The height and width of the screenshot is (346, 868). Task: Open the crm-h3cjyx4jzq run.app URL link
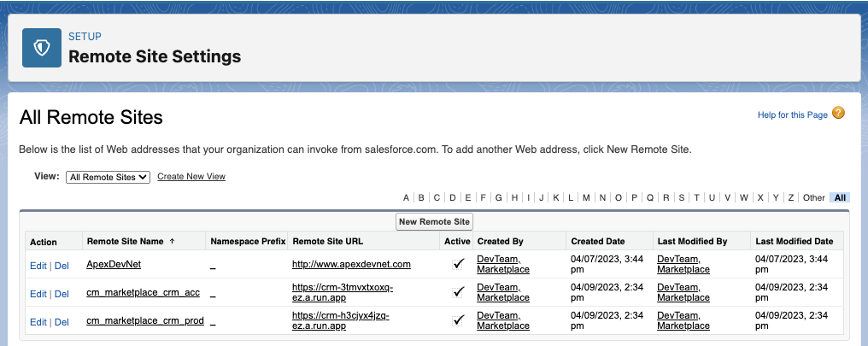341,320
